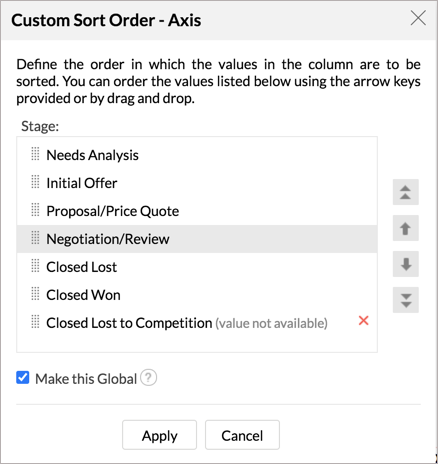Viewport: 438px width, 464px height.
Task: Click the drag handle beside Needs Analysis
Action: tap(35, 154)
